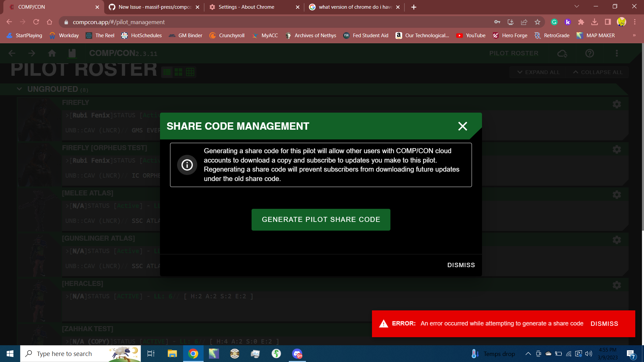This screenshot has width=644, height=362.
Task: Close the Share Code Management dialog
Action: [463, 126]
